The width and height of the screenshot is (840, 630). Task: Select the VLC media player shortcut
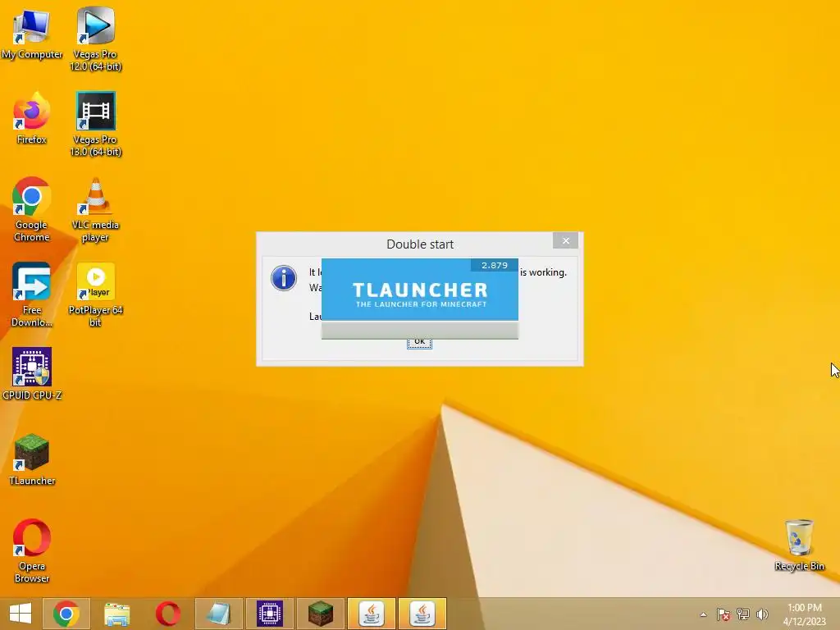(x=95, y=209)
